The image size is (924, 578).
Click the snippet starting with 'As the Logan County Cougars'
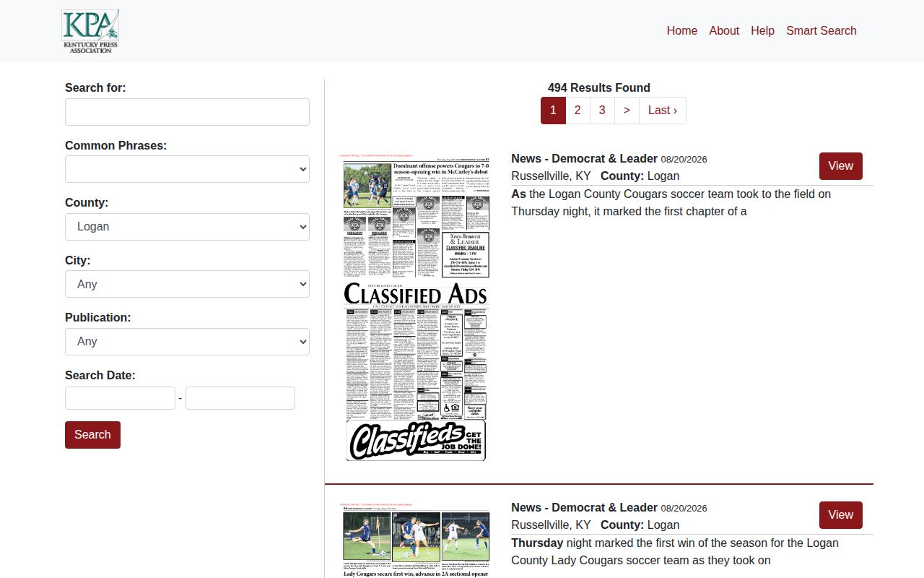point(671,203)
